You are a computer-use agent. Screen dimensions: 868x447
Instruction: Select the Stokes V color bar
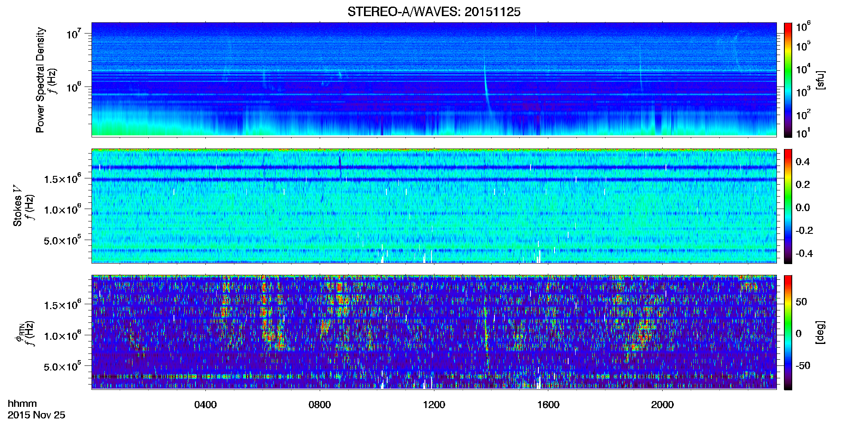click(788, 206)
